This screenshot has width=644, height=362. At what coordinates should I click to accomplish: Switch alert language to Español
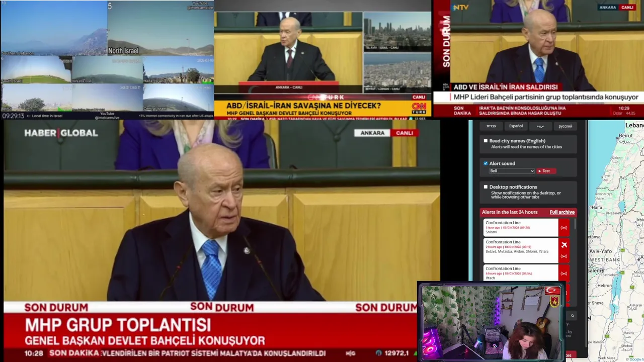516,126
